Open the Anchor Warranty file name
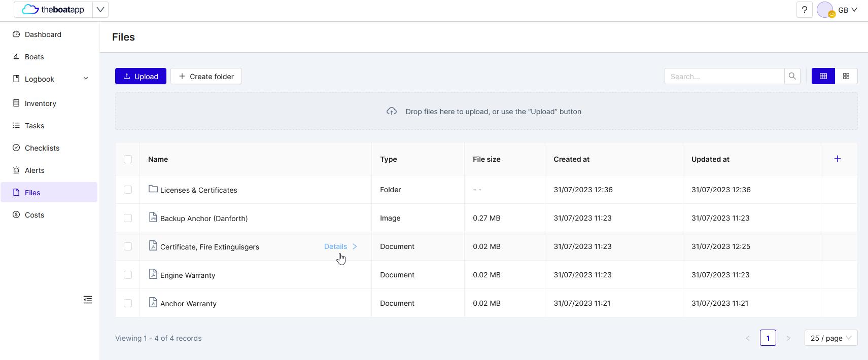868x360 pixels. pos(188,304)
